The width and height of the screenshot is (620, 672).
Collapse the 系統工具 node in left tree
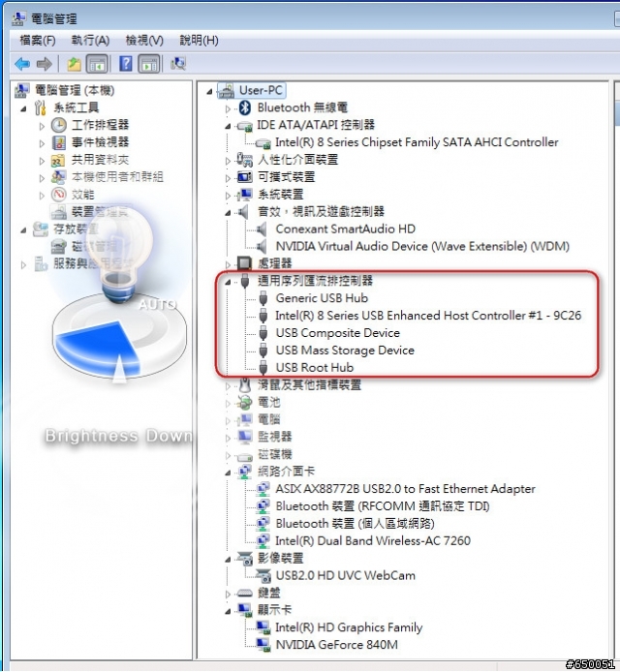tap(23, 109)
